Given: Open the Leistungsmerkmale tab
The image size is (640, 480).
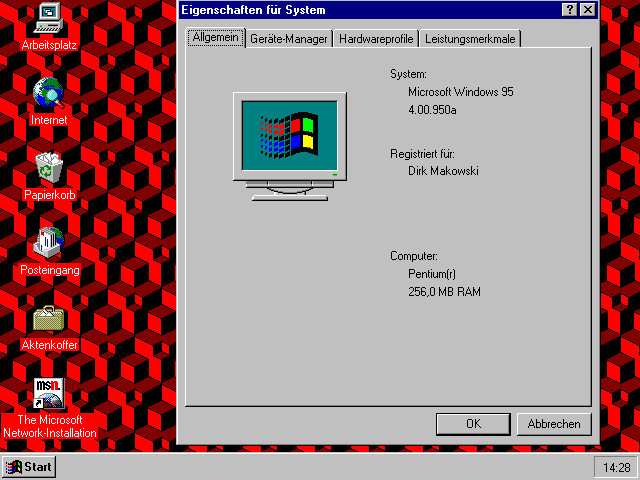Looking at the screenshot, I should (x=470, y=39).
